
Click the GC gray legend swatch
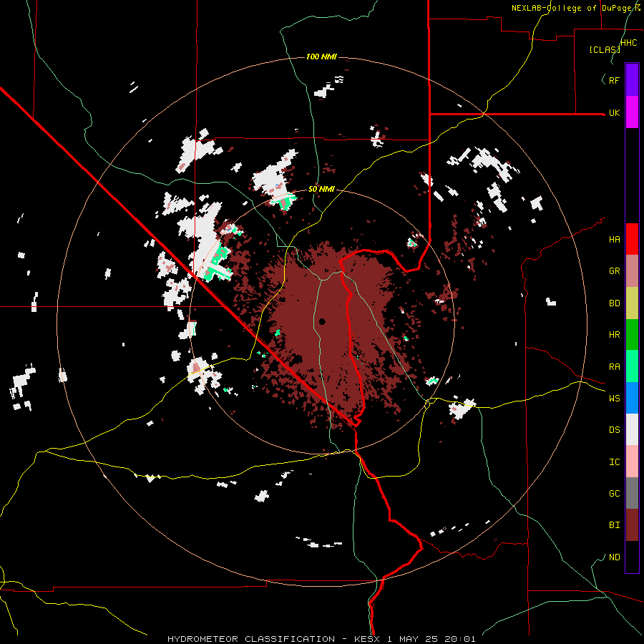pos(632,493)
